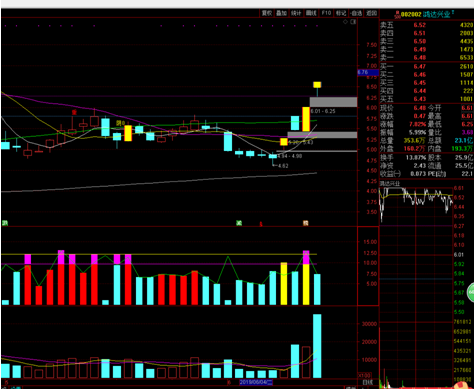The image size is (474, 390).
Task: Click the 今开 open price 6.61
Action: pyautogui.click(x=467, y=108)
